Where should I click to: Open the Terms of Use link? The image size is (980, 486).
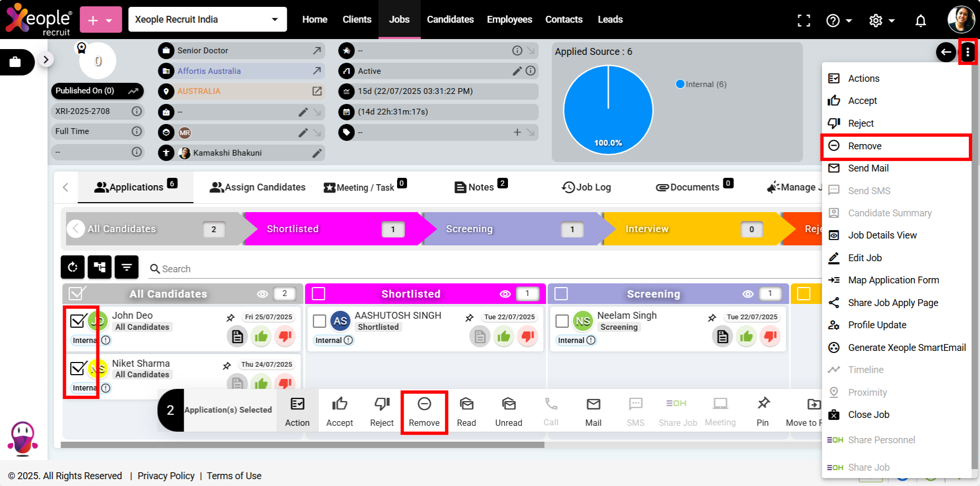[x=234, y=476]
